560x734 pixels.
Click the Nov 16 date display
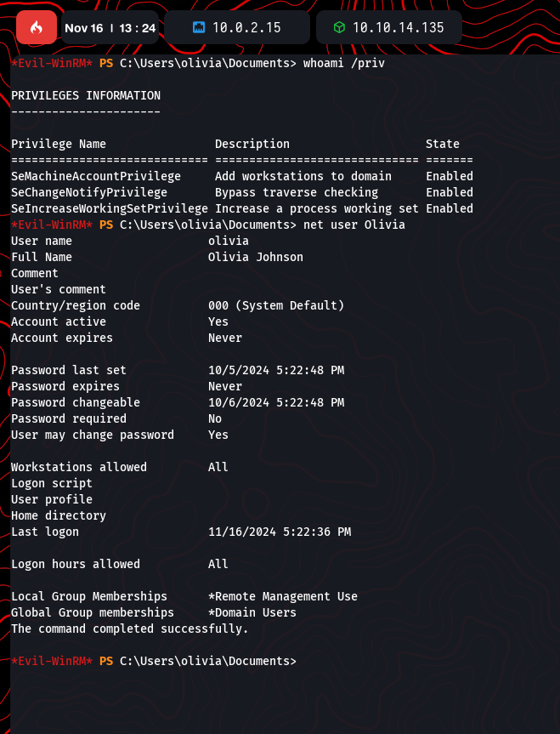point(82,28)
